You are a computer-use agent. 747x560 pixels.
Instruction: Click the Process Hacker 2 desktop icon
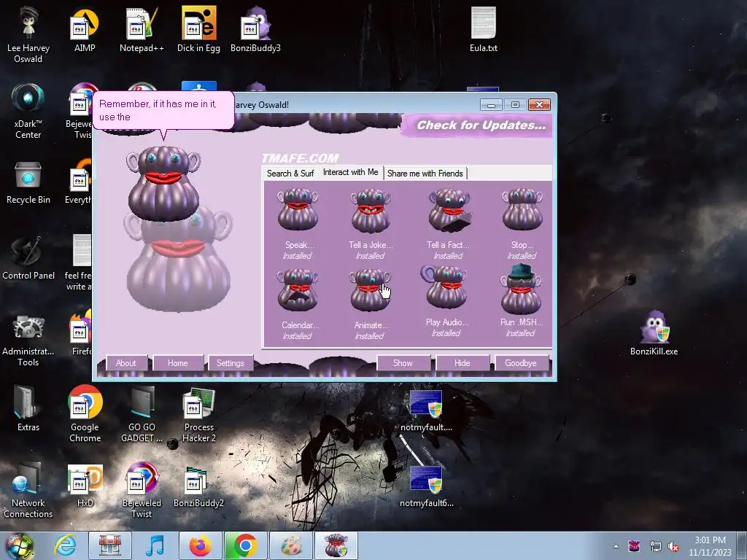(x=199, y=414)
